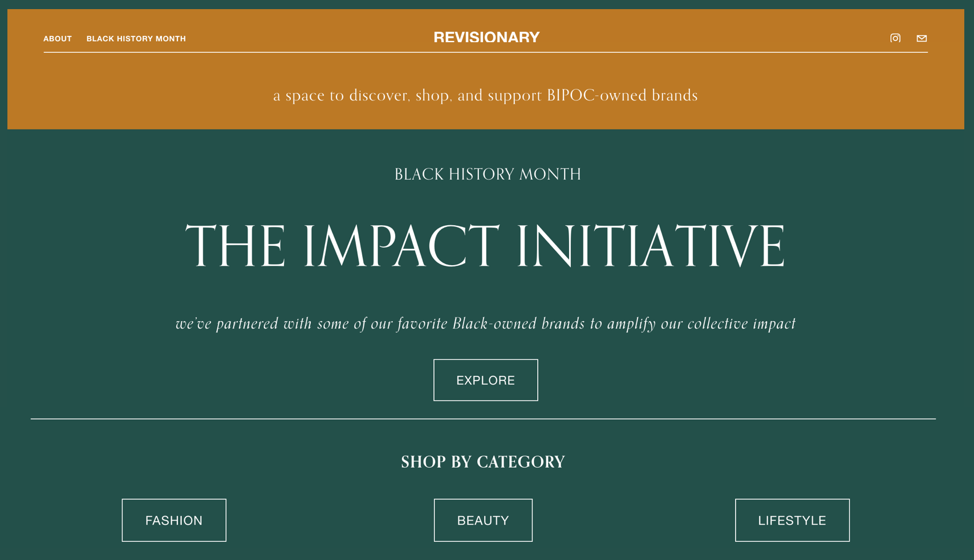Image resolution: width=974 pixels, height=560 pixels.
Task: Click the Shop By Category heading
Action: click(x=482, y=462)
